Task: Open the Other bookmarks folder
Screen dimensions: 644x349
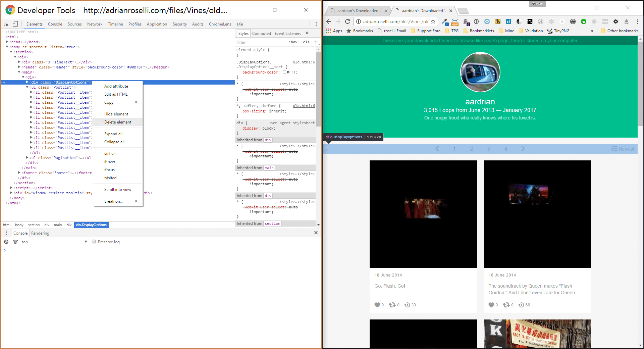Action: coord(620,31)
